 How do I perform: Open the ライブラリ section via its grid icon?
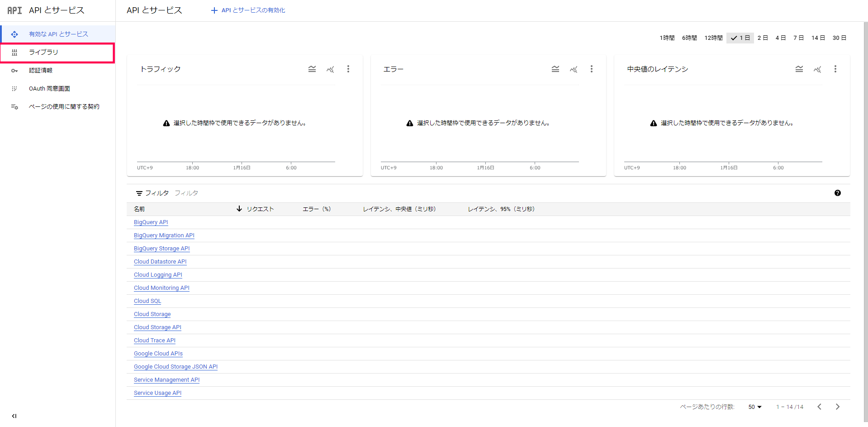pos(14,53)
